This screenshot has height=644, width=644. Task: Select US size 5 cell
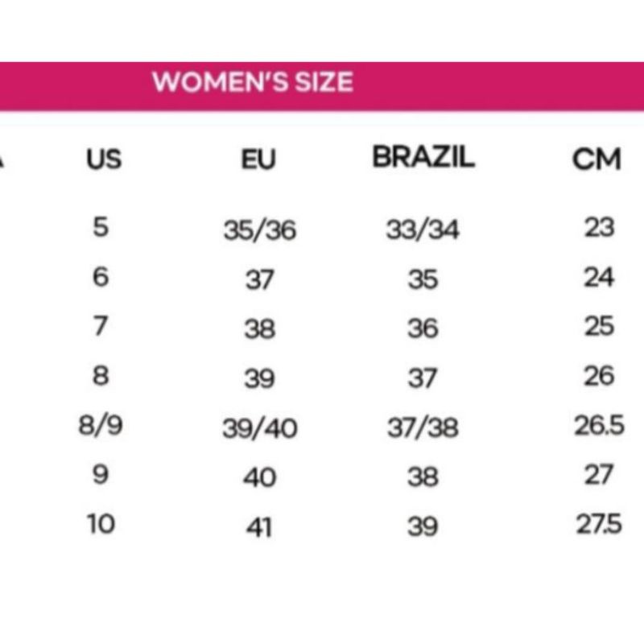pos(101,227)
